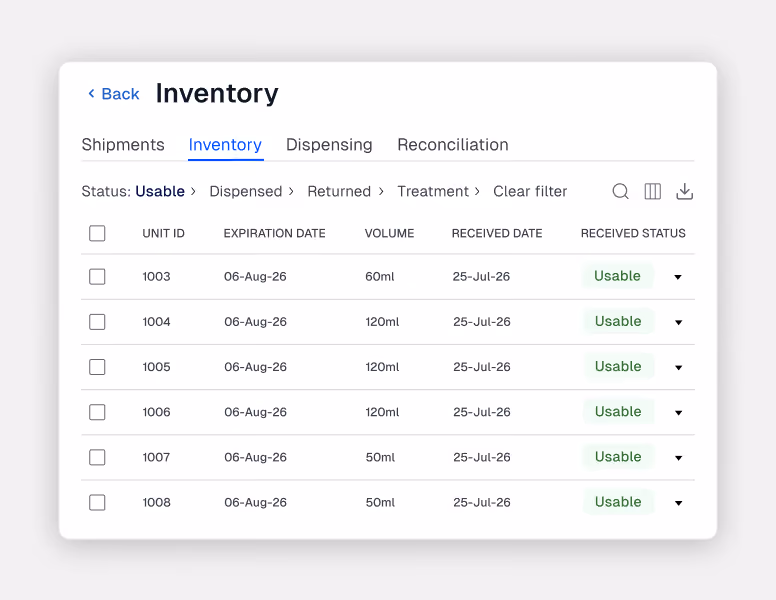Click the 60ml volume for unit 1003
Image resolution: width=776 pixels, height=600 pixels.
pyautogui.click(x=380, y=277)
